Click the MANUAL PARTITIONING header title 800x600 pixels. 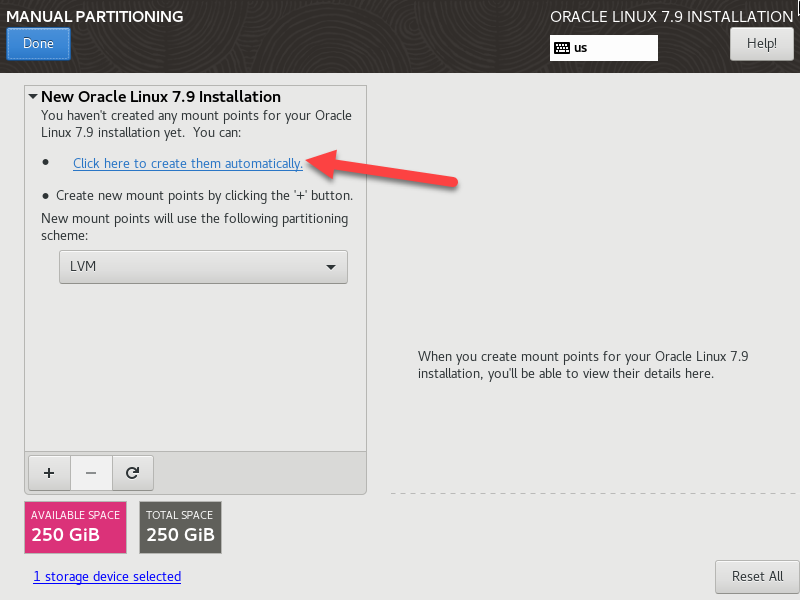(x=95, y=16)
